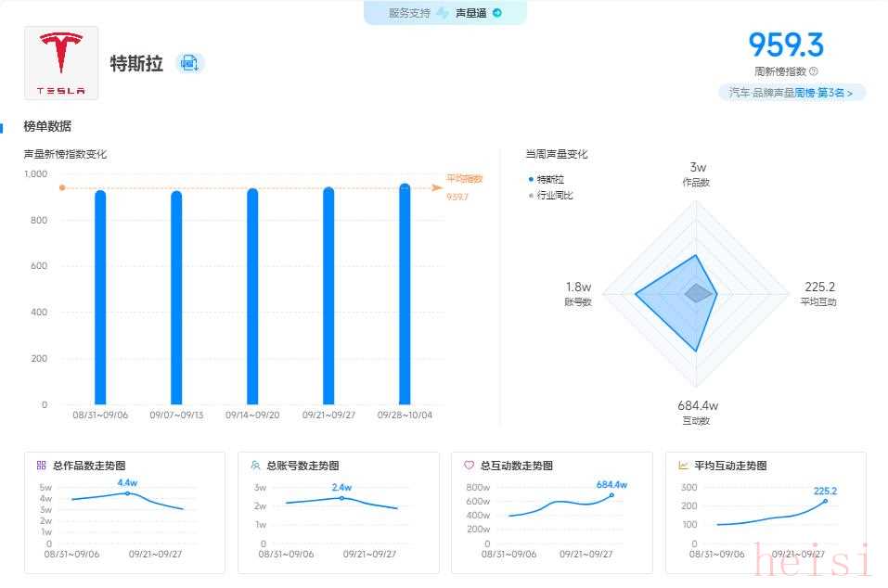Select the 08/31~09/06 bar in index chart
Viewport: 888px width, 588px height.
(100, 297)
